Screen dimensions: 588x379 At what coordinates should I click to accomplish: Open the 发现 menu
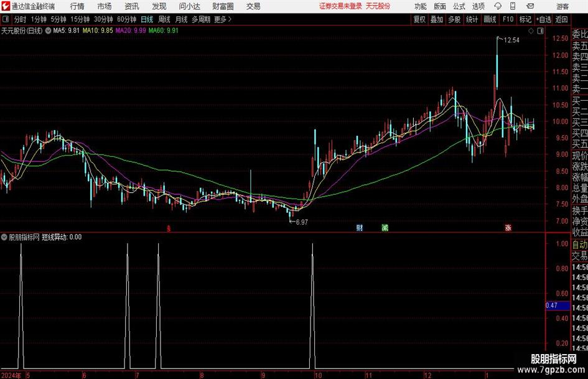pyautogui.click(x=159, y=6)
